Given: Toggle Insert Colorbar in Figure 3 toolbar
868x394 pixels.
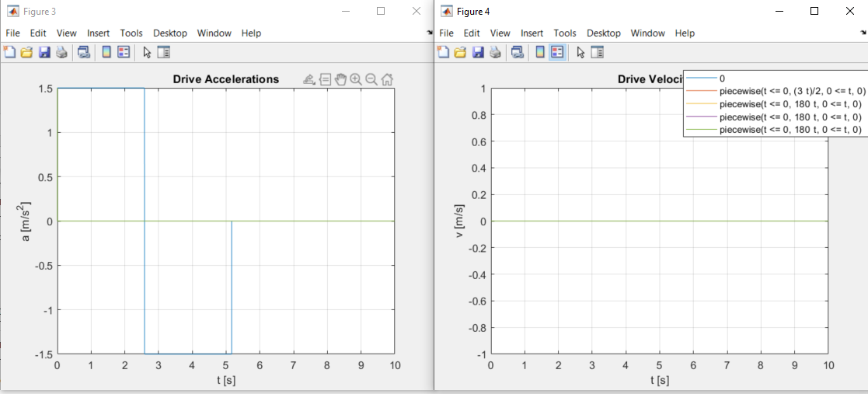Looking at the screenshot, I should point(106,53).
